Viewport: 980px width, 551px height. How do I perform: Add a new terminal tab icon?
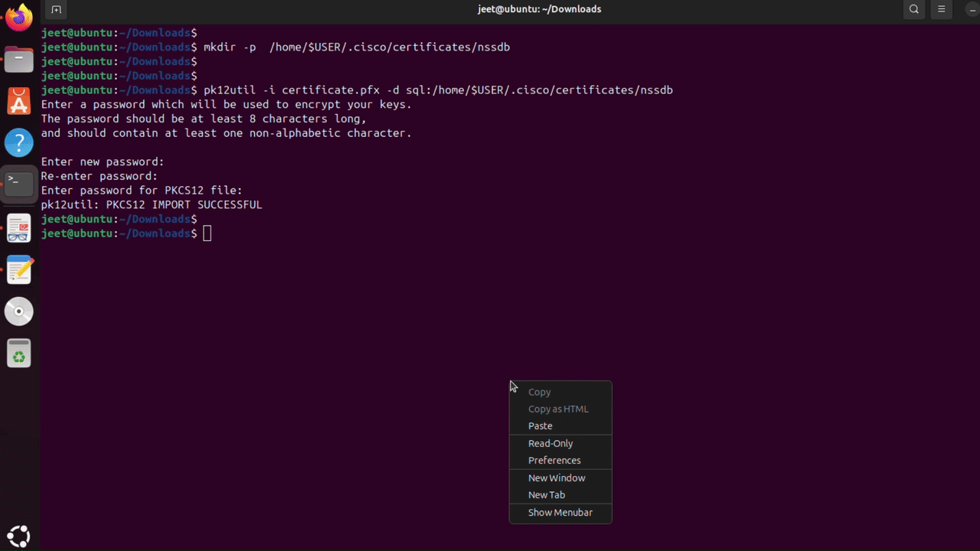click(x=56, y=9)
